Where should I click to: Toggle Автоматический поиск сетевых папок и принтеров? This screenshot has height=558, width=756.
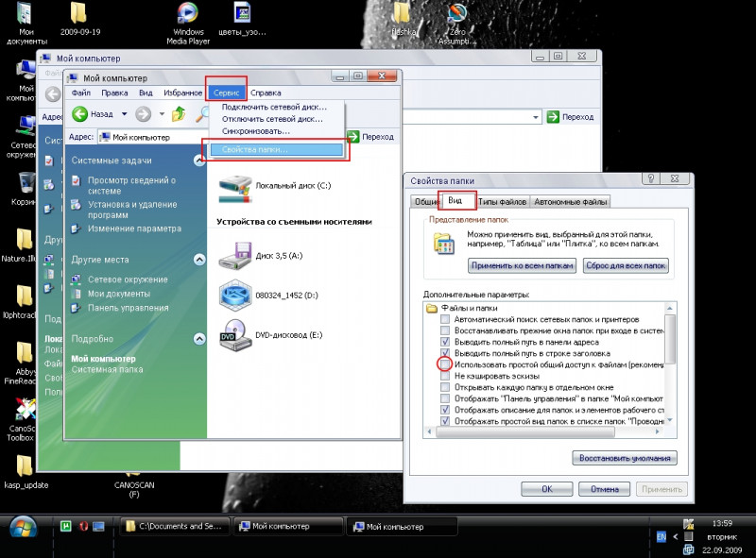coord(445,319)
